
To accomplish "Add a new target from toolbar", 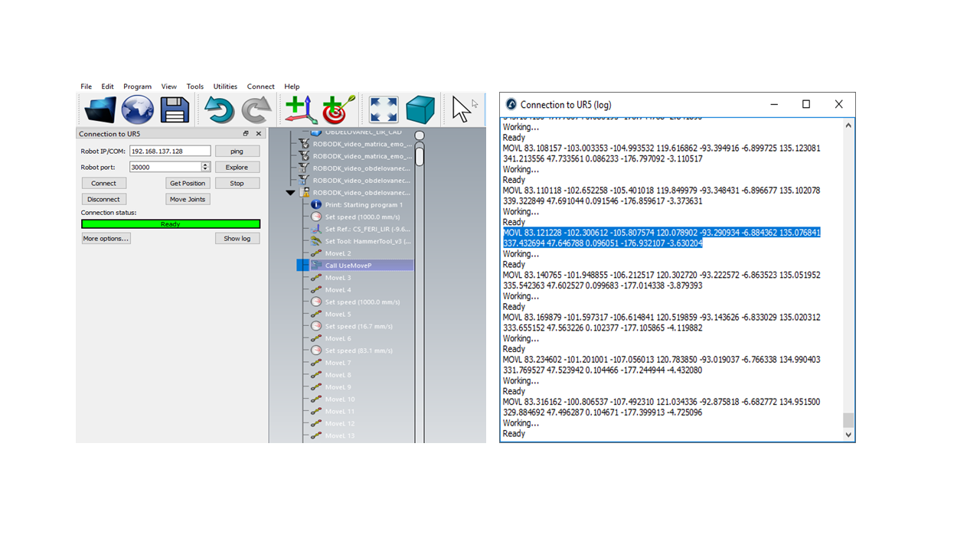I will [338, 110].
